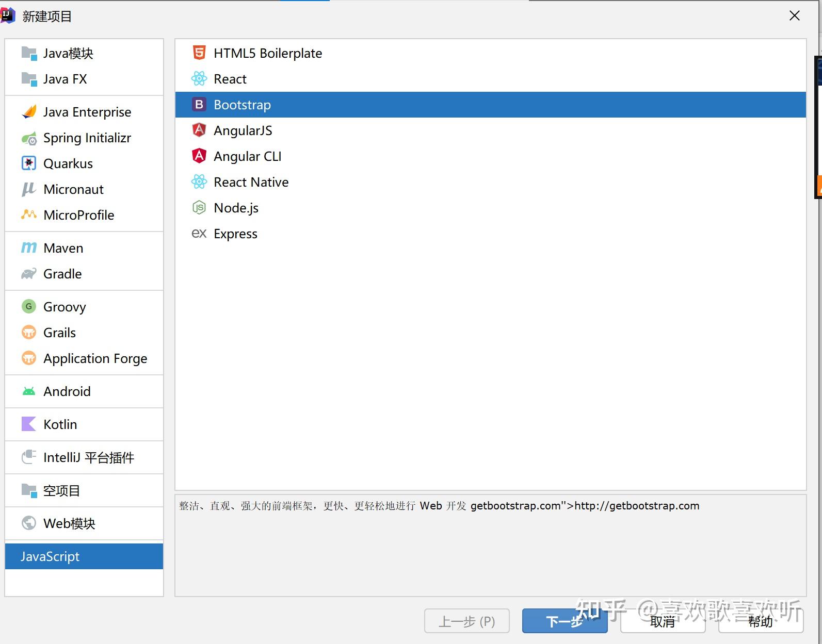Select the Angular CLI icon
This screenshot has height=644, width=822.
(199, 156)
